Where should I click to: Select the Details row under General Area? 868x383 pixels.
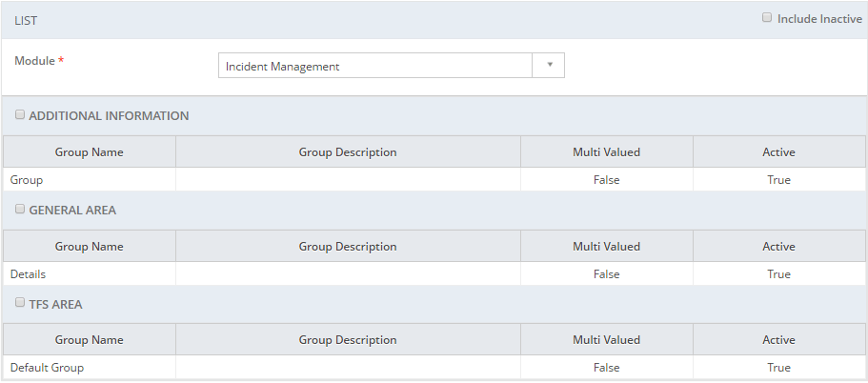point(434,274)
